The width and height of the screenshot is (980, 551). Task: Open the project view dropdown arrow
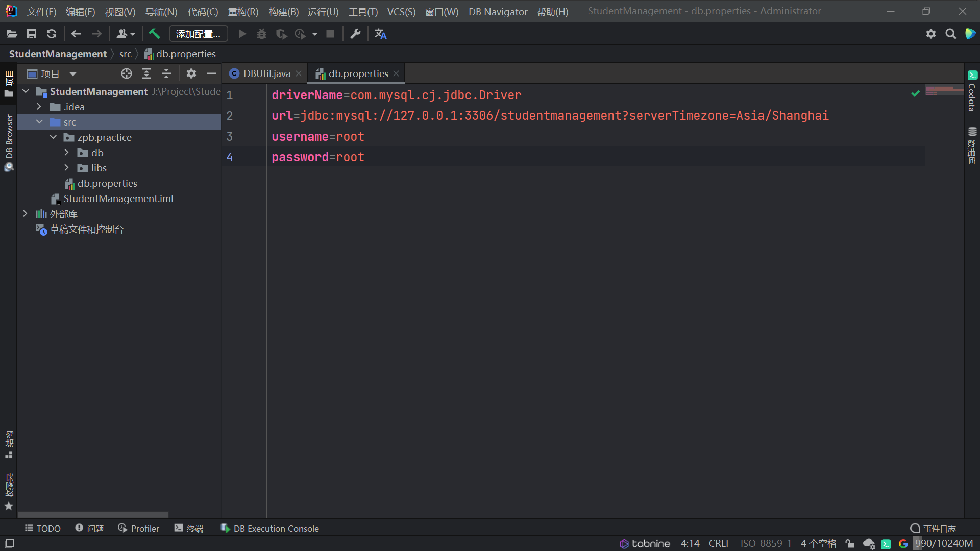point(73,74)
